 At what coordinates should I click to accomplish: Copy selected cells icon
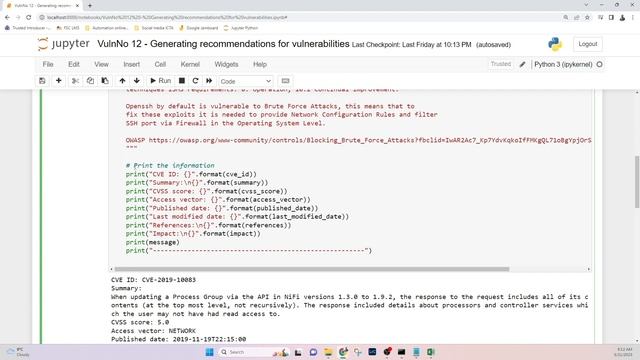tap(90, 81)
